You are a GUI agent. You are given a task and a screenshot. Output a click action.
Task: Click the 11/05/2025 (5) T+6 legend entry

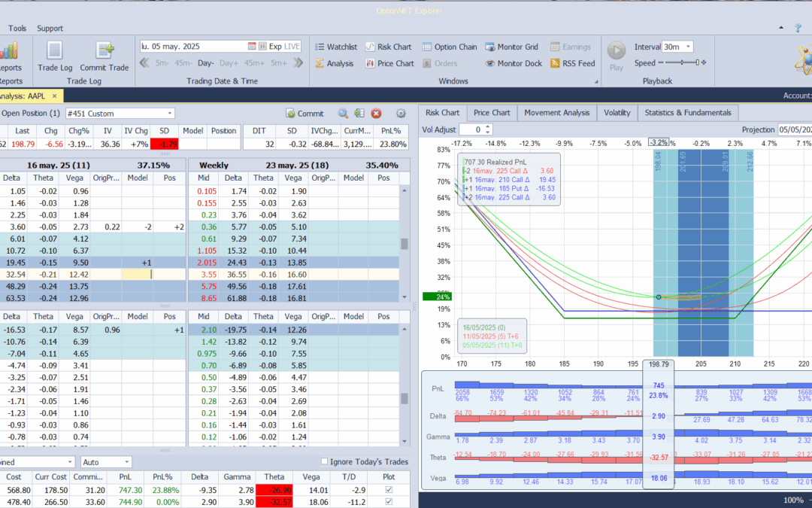tap(491, 336)
